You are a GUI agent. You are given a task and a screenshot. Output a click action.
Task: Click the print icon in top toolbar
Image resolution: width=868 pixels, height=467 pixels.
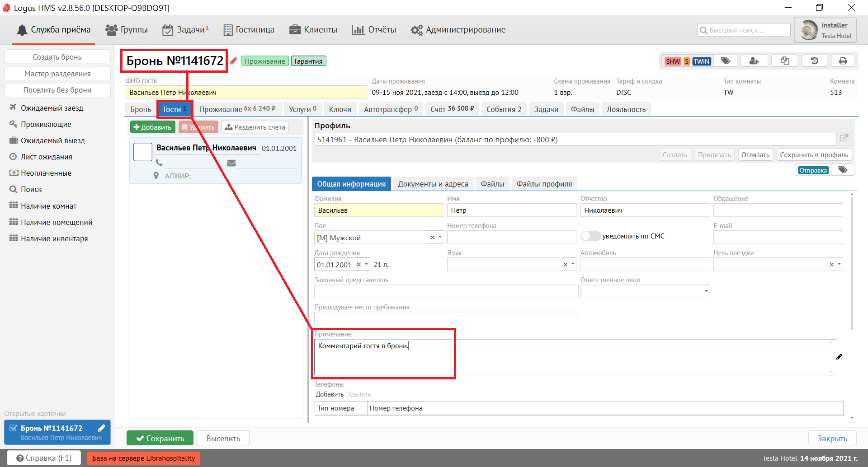(x=843, y=61)
